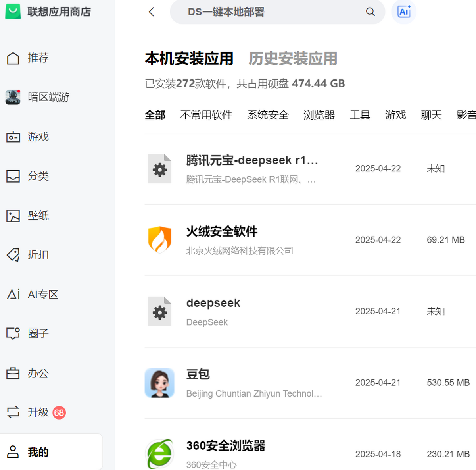Open the 暗区端游 game icon
This screenshot has width=476, height=470.
click(13, 97)
